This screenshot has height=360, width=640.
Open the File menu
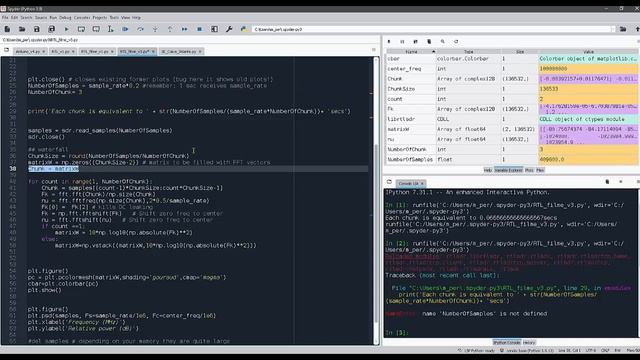[x=5, y=18]
